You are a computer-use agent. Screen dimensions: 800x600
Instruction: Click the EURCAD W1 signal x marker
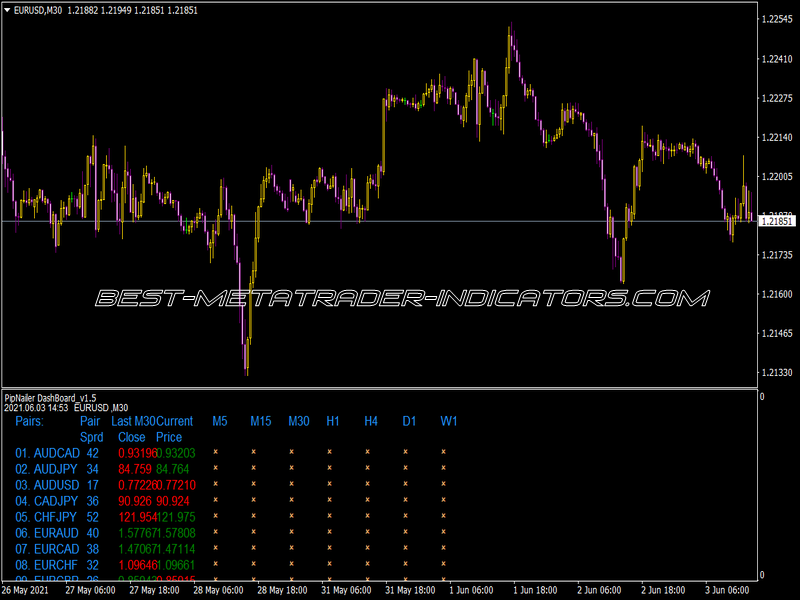click(443, 548)
